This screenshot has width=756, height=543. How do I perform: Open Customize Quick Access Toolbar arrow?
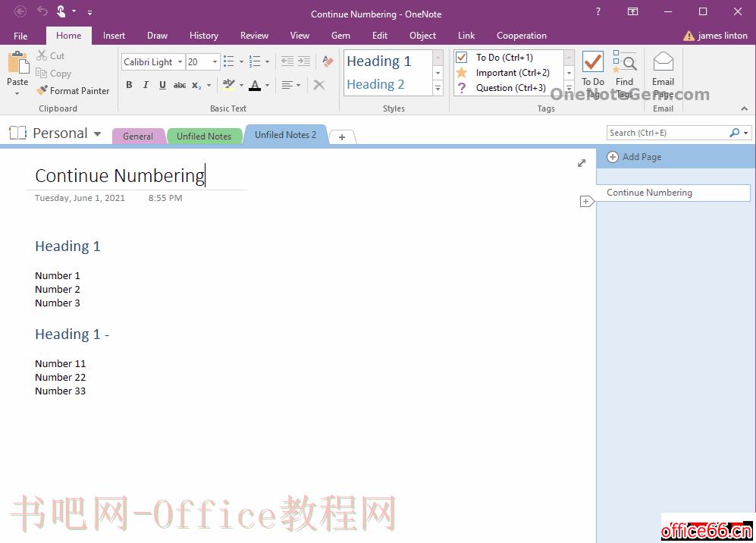tap(89, 12)
